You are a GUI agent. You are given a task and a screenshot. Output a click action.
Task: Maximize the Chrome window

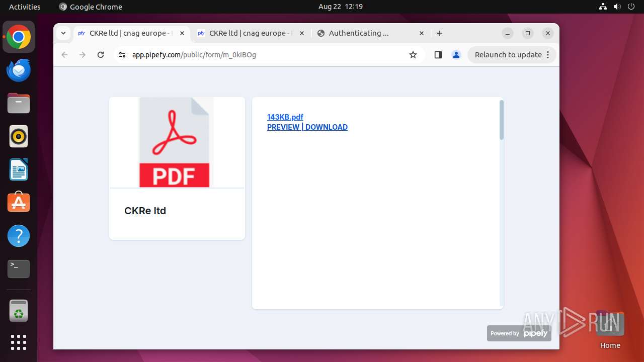coord(528,33)
